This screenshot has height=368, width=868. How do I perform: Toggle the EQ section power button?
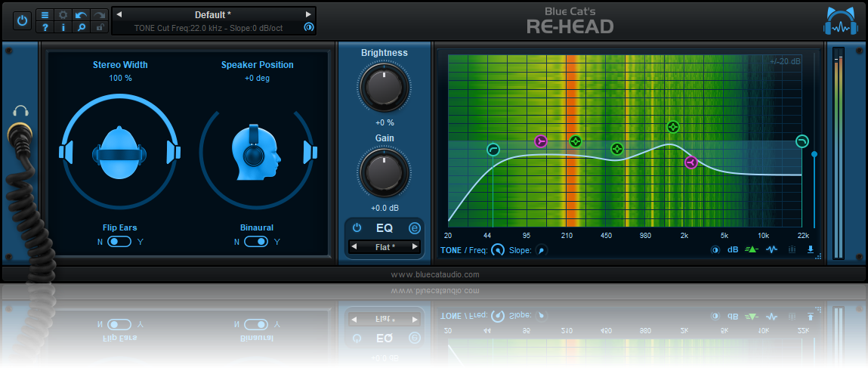click(357, 228)
